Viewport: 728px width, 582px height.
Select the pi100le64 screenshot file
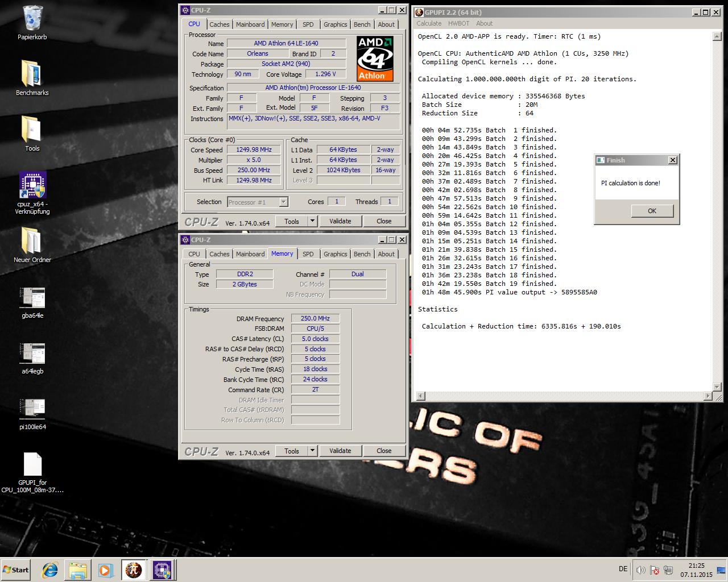[x=32, y=414]
